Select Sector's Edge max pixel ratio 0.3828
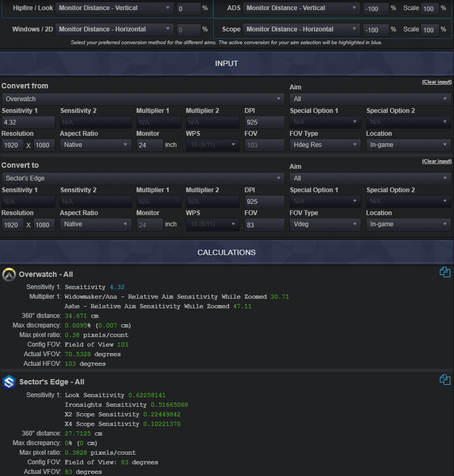 (x=76, y=453)
